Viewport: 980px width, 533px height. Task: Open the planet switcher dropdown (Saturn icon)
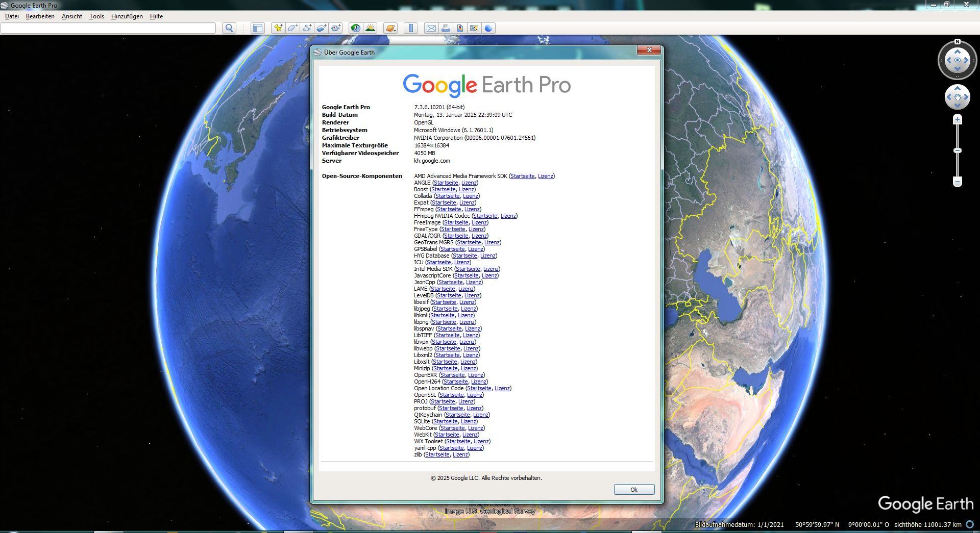pos(390,28)
